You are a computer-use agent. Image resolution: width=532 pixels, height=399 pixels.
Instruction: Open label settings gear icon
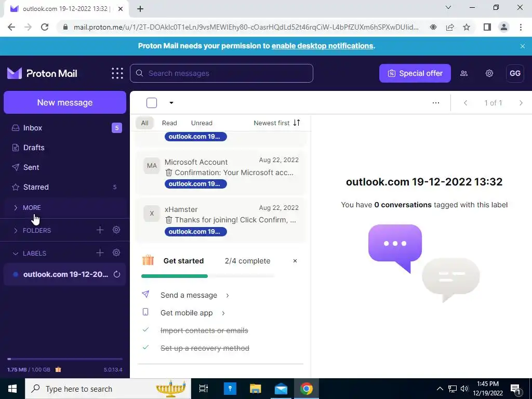coord(116,253)
